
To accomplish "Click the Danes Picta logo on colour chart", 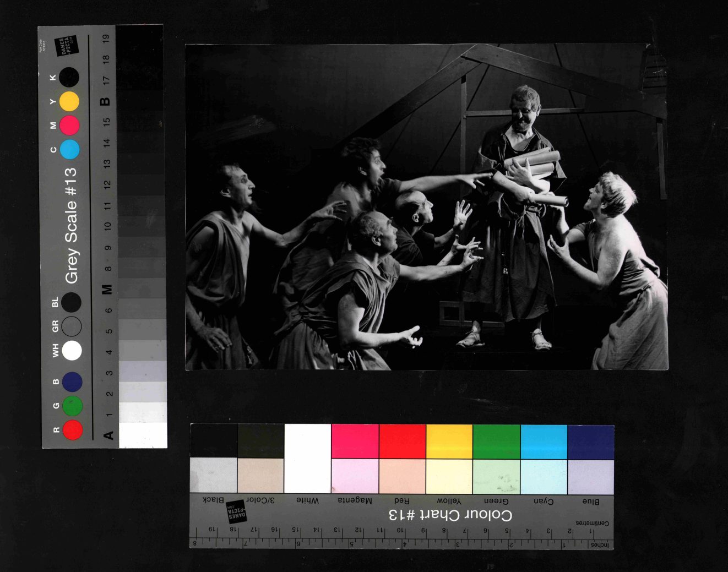I will (x=237, y=511).
